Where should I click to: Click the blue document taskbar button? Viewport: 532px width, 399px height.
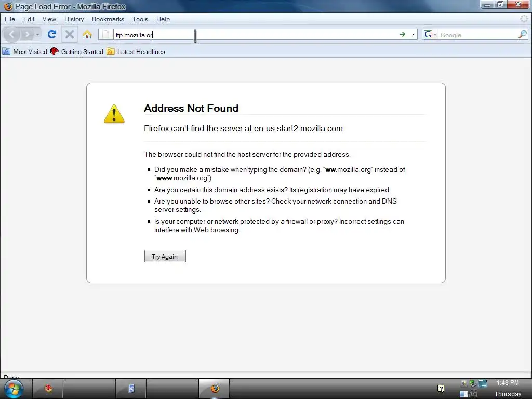pyautogui.click(x=131, y=389)
